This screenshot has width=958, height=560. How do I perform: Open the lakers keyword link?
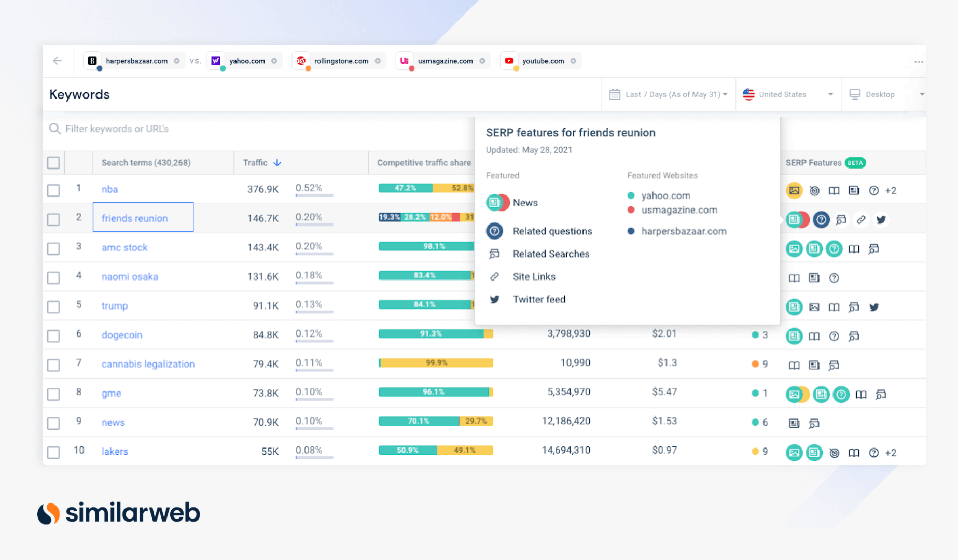pyautogui.click(x=115, y=451)
